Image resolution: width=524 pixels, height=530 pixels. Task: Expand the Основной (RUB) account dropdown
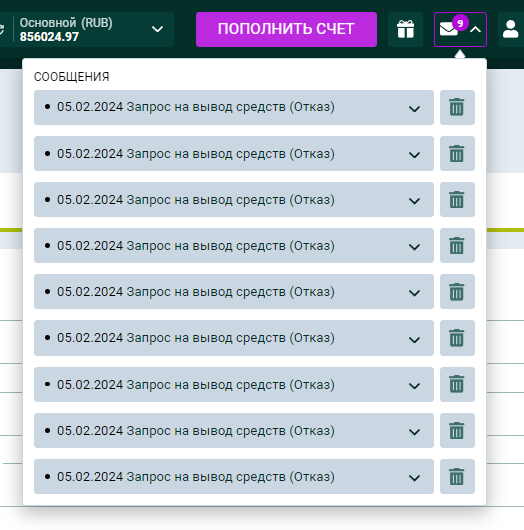coord(157,29)
